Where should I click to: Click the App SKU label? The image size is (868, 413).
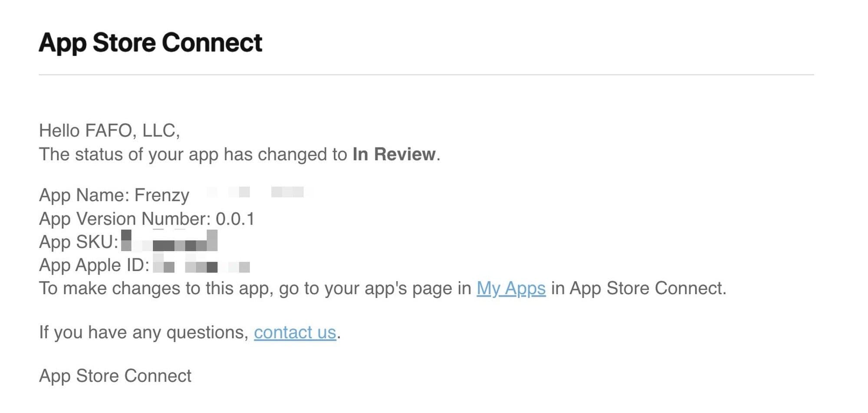(x=78, y=242)
